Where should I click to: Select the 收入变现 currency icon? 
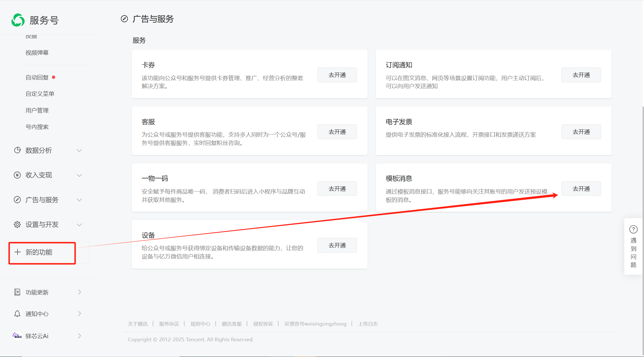(17, 175)
